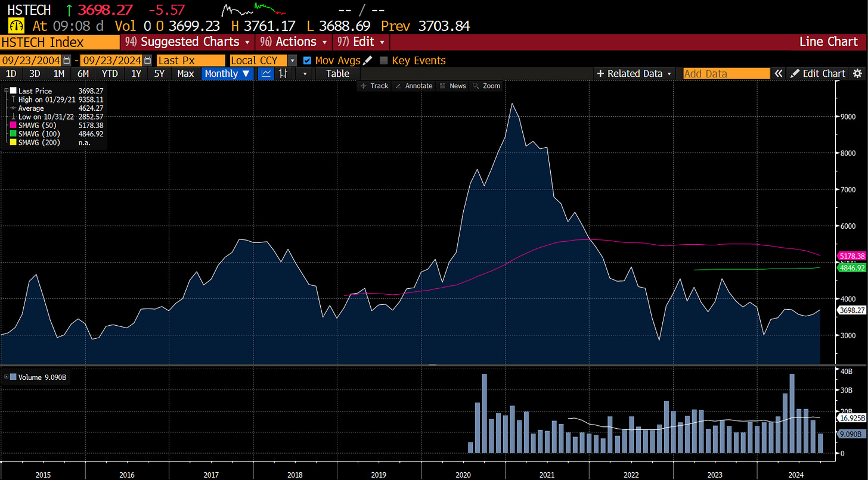Click the Volume legend color swatch

pyautogui.click(x=14, y=376)
